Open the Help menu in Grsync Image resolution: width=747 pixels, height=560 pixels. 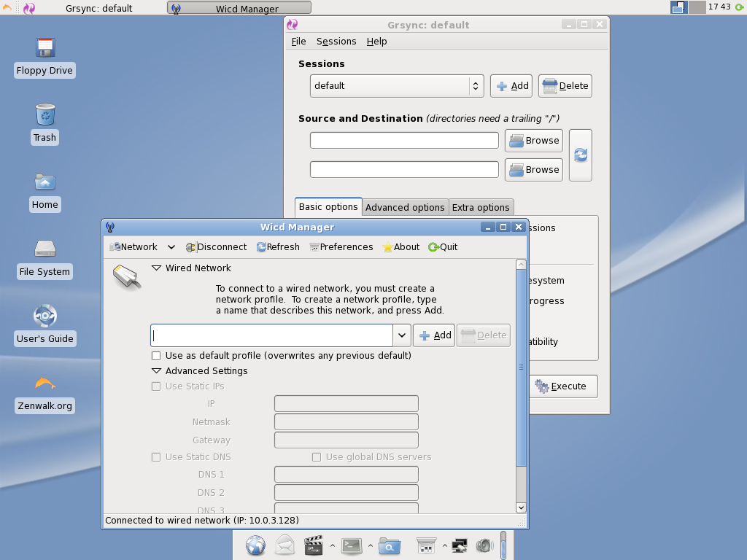pyautogui.click(x=377, y=42)
